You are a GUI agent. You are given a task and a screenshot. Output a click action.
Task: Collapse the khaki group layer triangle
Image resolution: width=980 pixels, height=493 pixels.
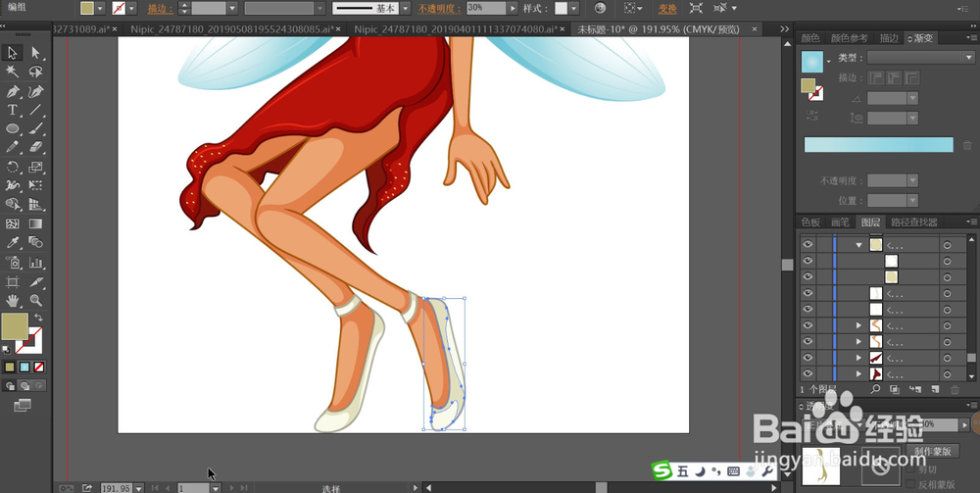point(858,245)
